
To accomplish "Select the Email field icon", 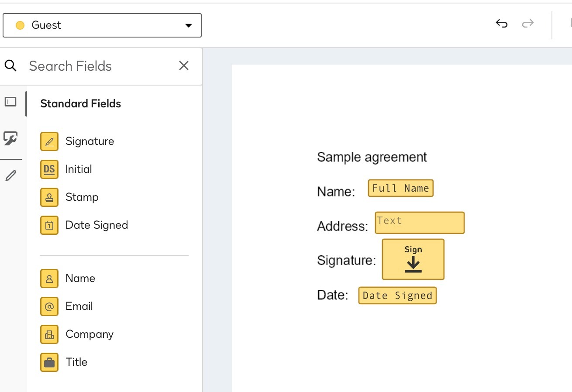I will [x=49, y=306].
